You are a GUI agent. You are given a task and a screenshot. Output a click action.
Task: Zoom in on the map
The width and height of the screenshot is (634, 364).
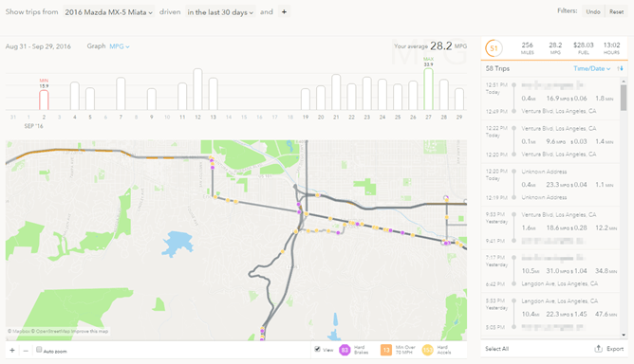[12, 351]
